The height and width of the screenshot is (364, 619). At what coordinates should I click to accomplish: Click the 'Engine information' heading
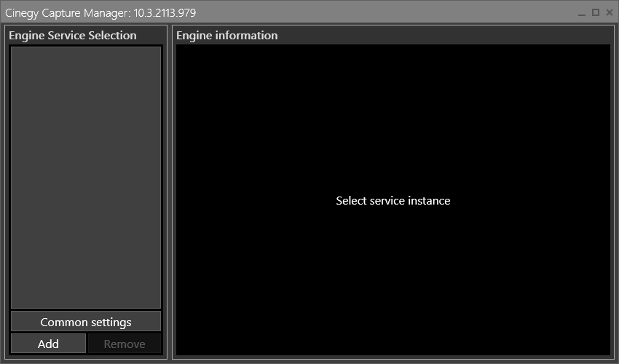227,36
